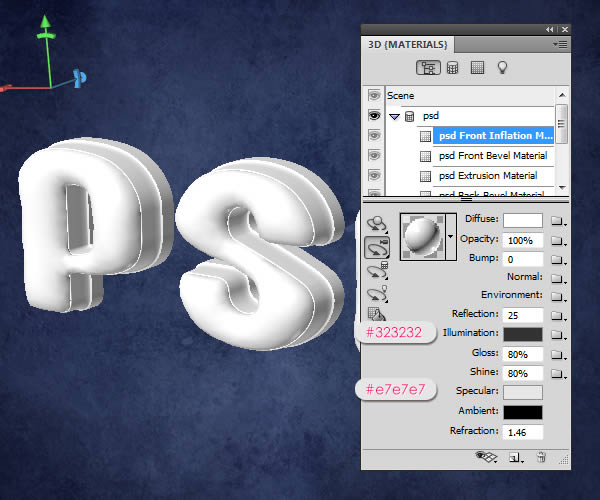Open the Shine texture folder menu
This screenshot has height=500, width=600.
(558, 374)
